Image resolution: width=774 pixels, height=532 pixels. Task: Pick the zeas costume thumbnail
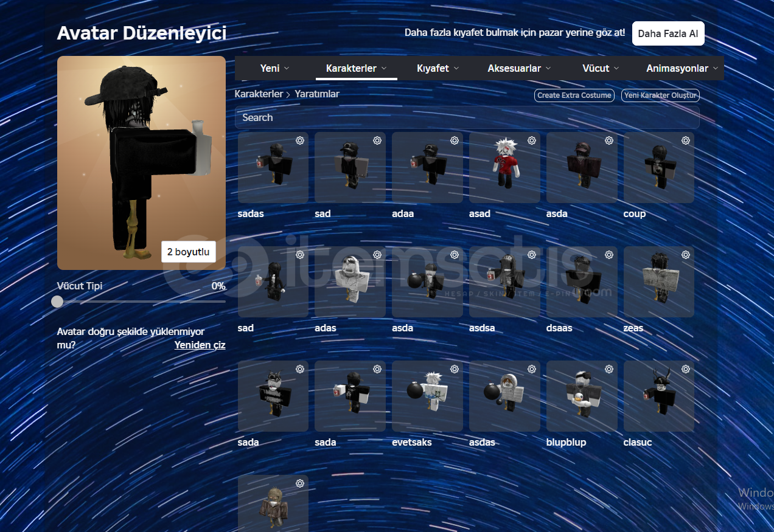[x=659, y=282]
